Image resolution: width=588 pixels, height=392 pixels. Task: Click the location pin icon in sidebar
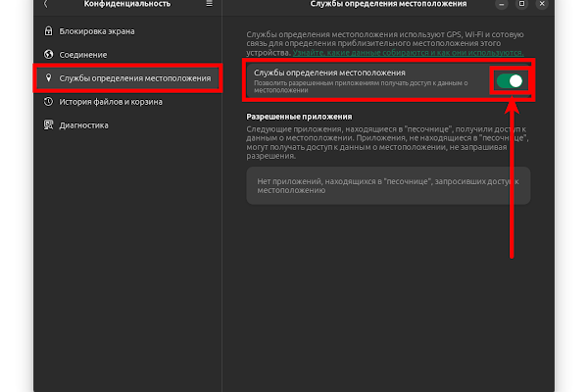(49, 78)
